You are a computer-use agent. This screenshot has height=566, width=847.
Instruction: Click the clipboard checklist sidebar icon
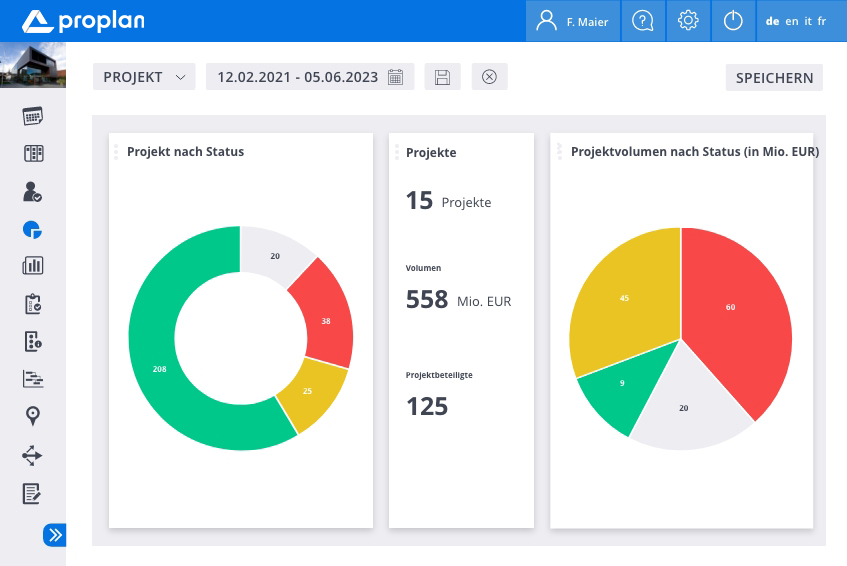(33, 304)
